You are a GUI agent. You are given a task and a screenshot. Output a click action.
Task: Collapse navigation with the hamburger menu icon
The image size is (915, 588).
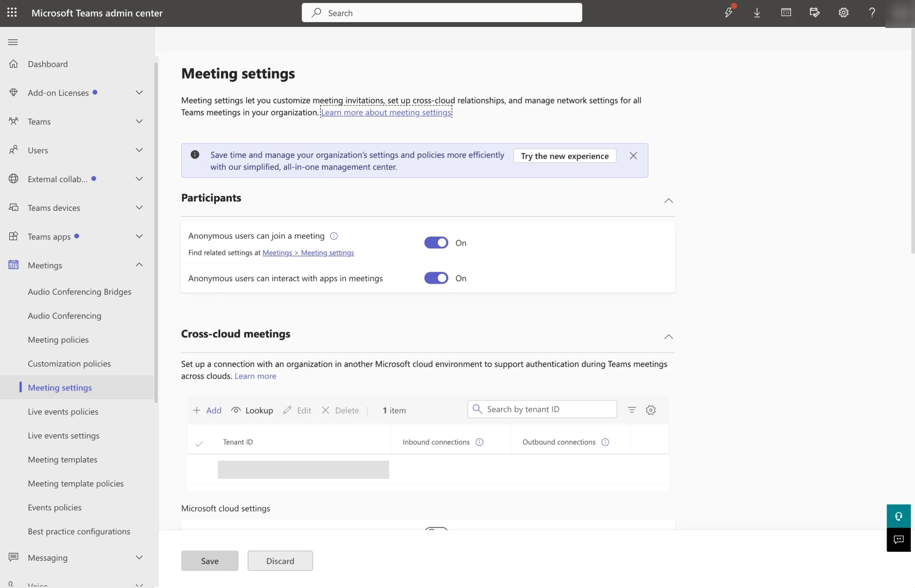tap(13, 42)
